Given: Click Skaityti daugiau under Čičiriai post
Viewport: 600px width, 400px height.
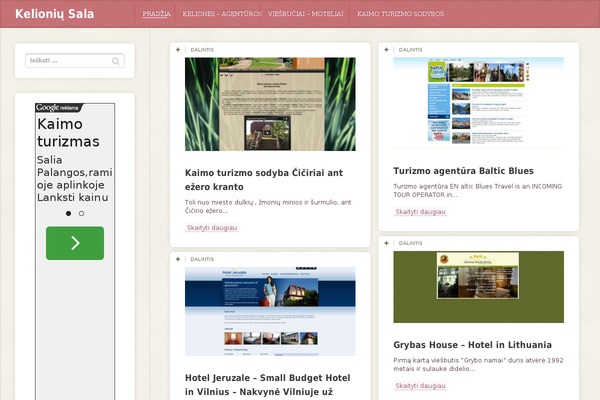Looking at the screenshot, I should [212, 228].
